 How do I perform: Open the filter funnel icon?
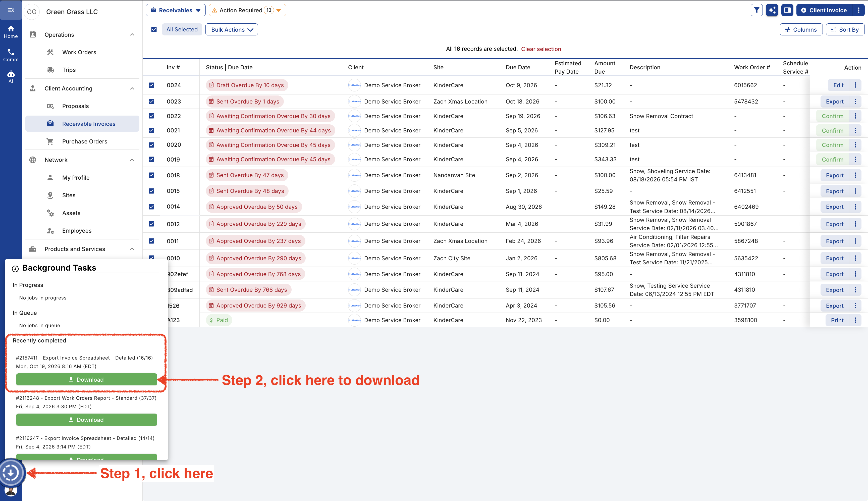tap(756, 10)
